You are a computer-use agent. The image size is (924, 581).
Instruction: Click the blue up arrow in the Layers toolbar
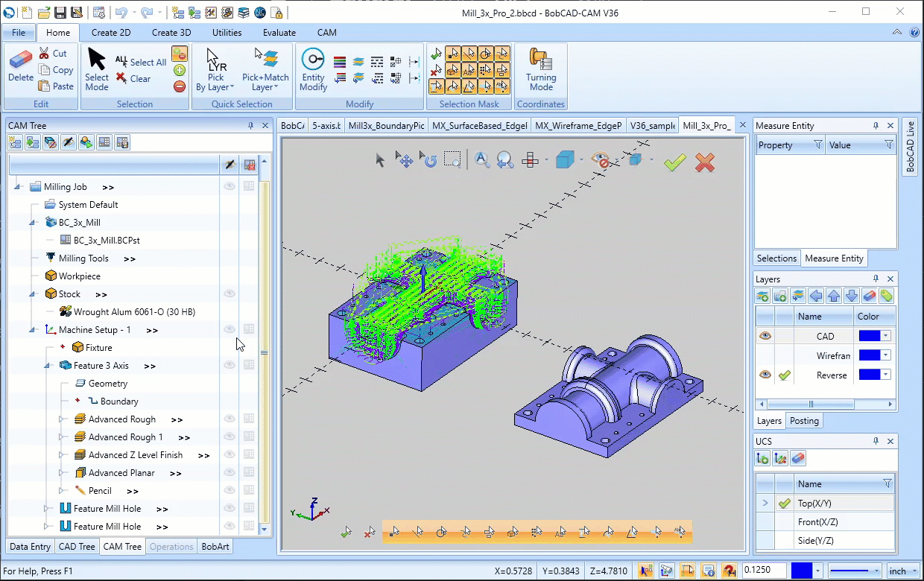(834, 296)
